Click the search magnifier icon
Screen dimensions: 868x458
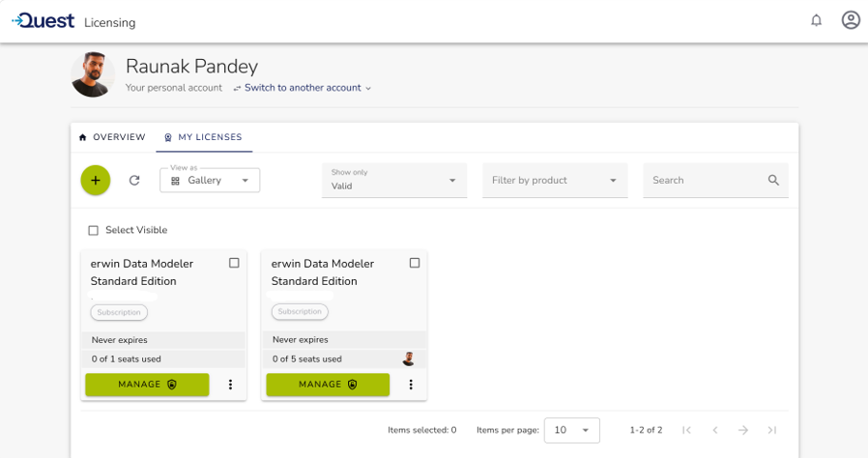[x=773, y=181]
